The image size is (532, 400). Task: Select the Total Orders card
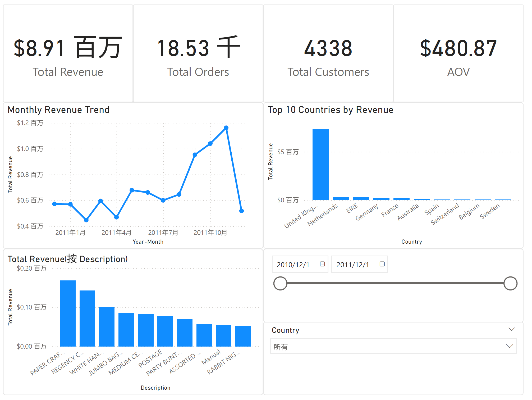(x=198, y=53)
